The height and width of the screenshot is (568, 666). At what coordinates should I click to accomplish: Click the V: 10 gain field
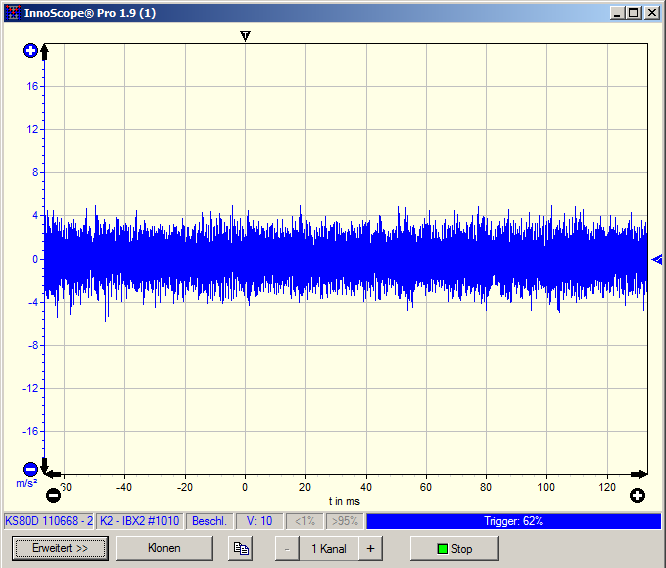[x=259, y=521]
